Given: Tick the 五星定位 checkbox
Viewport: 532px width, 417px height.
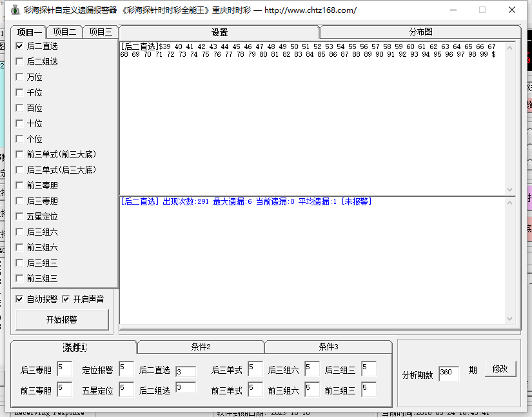Looking at the screenshot, I should pyautogui.click(x=19, y=217).
